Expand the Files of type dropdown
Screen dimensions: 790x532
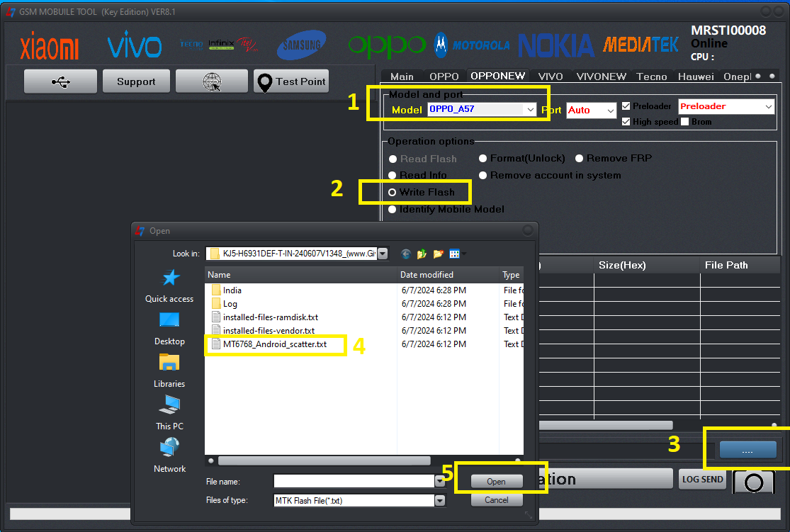[440, 500]
